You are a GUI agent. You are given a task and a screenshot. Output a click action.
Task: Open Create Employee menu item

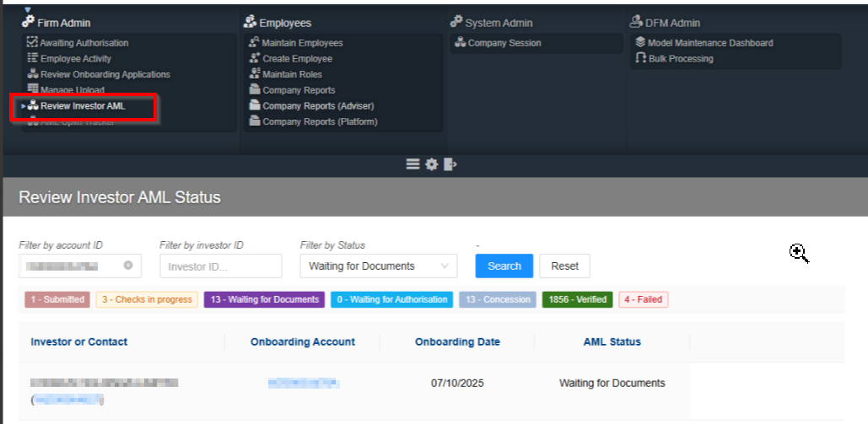[297, 58]
